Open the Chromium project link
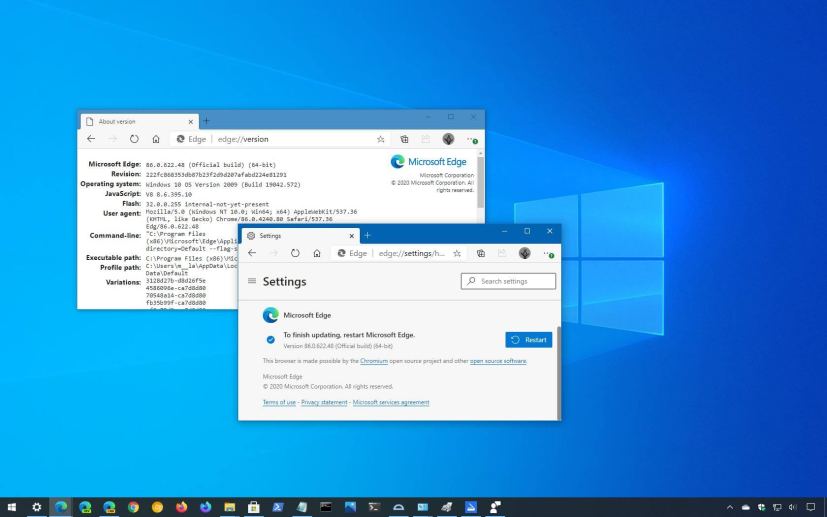This screenshot has height=517, width=827. click(374, 361)
